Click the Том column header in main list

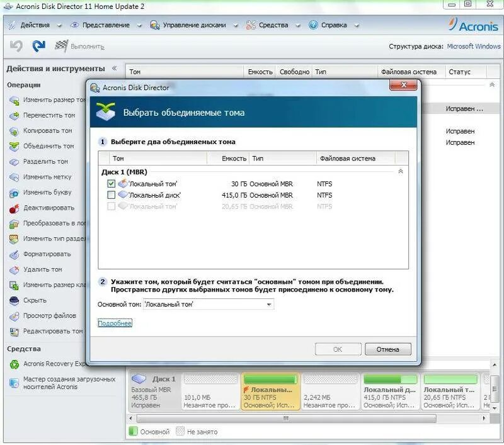tap(185, 72)
